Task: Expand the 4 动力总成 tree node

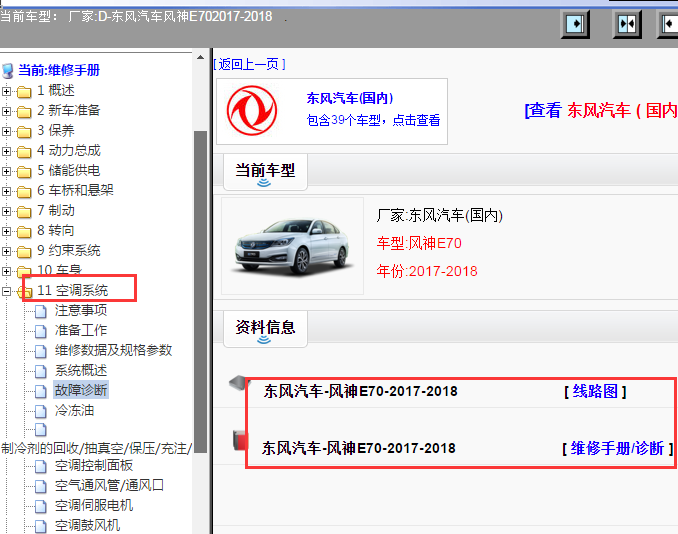Action: coord(6,151)
